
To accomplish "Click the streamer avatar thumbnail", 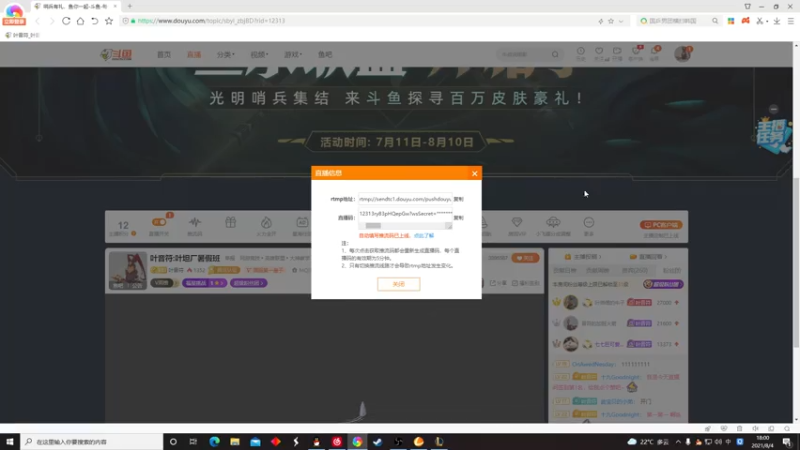I will [x=128, y=270].
